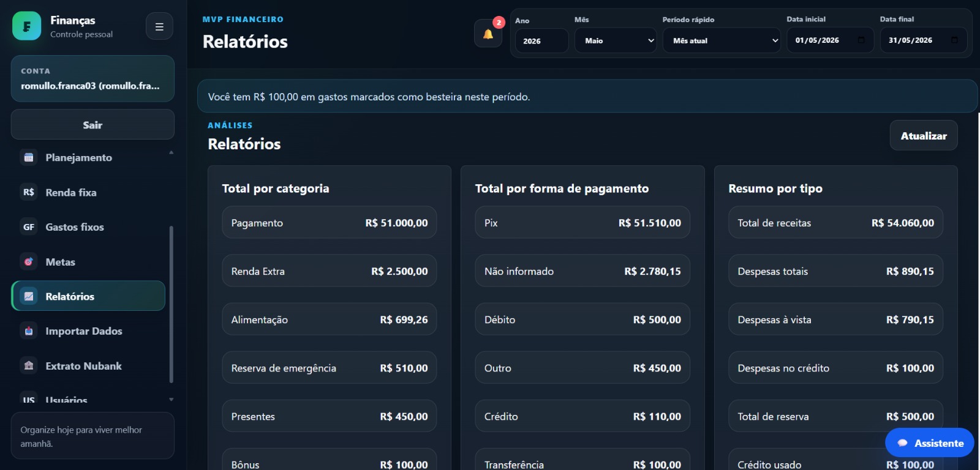Open Data final calendar picker icon

(954, 40)
